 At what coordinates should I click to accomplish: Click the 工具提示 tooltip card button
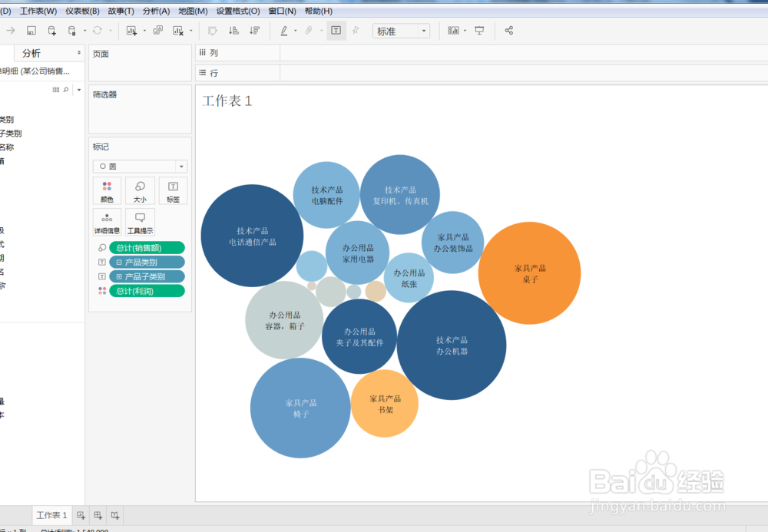(140, 222)
